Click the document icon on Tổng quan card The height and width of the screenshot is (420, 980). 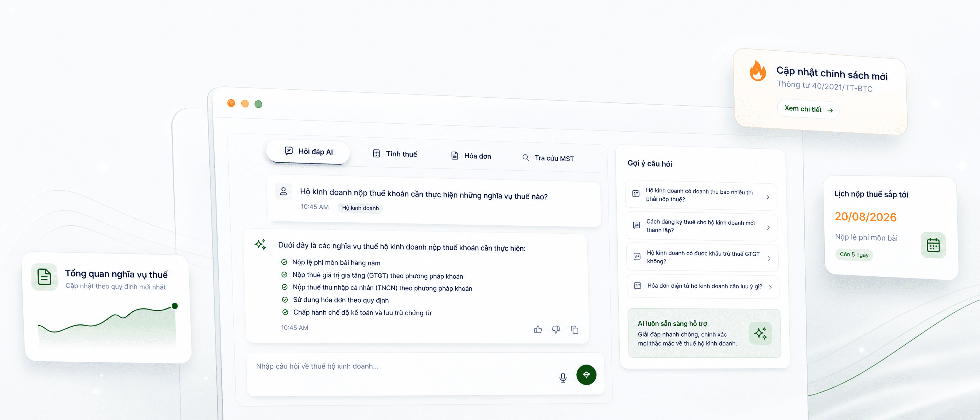[44, 277]
